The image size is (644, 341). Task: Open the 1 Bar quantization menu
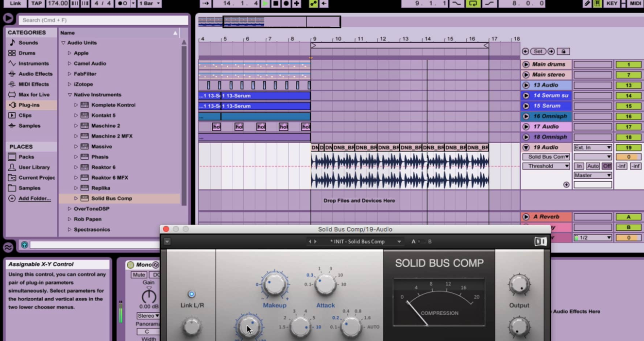(149, 3)
